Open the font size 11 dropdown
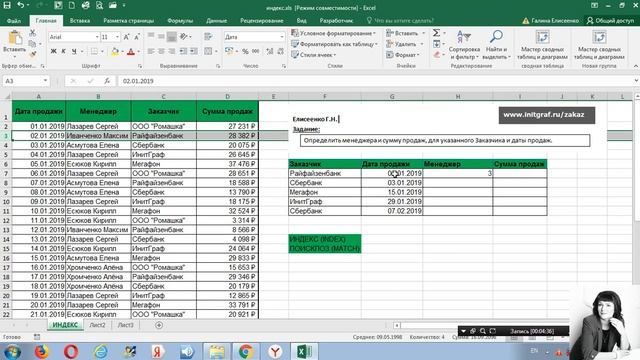This screenshot has height=360, width=640. point(117,37)
